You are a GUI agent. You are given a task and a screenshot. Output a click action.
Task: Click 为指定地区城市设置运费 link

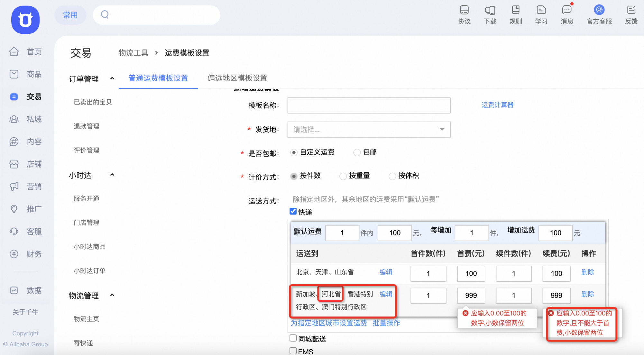[x=329, y=323]
